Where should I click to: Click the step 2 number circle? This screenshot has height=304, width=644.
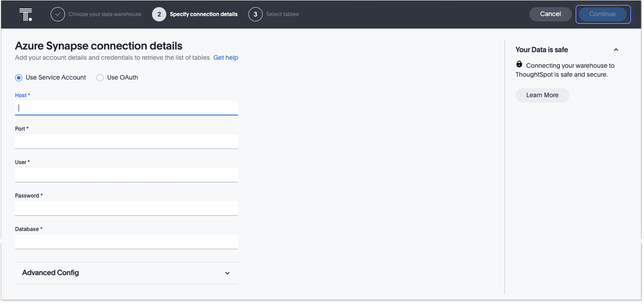pyautogui.click(x=159, y=14)
